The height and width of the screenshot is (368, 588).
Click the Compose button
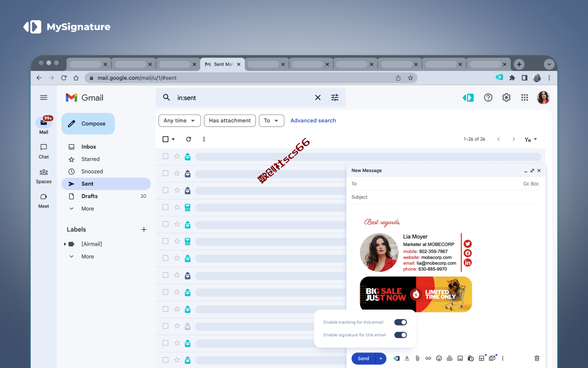click(x=88, y=124)
